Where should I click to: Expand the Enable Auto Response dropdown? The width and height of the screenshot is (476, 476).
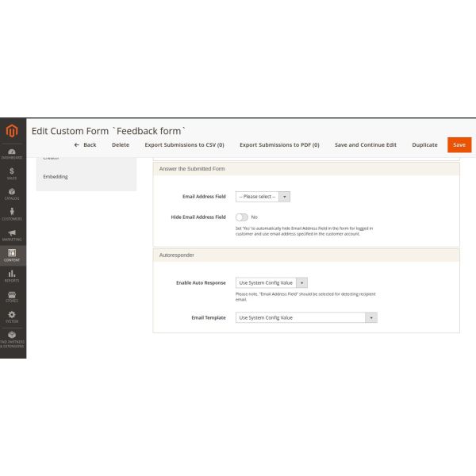point(271,282)
